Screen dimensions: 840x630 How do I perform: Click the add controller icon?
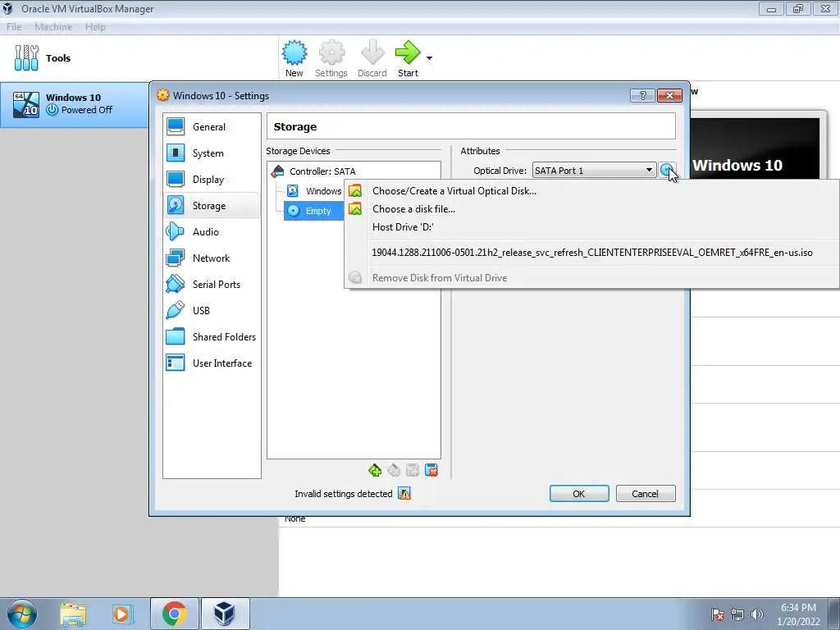[x=375, y=470]
